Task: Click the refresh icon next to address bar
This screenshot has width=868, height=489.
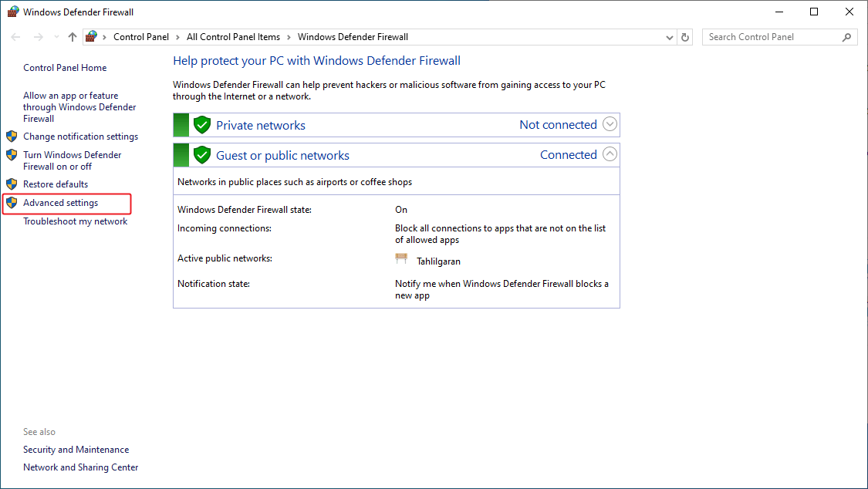Action: pos(685,36)
